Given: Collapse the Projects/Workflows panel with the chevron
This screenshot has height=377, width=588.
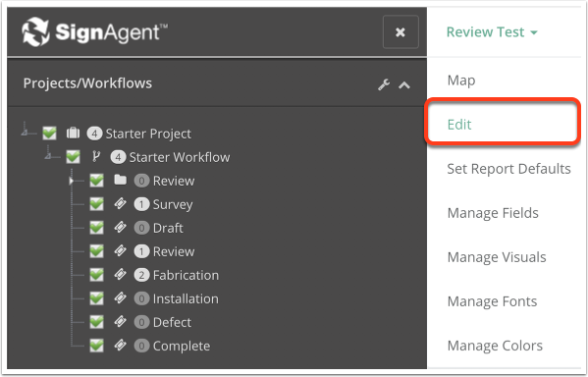Looking at the screenshot, I should [404, 85].
